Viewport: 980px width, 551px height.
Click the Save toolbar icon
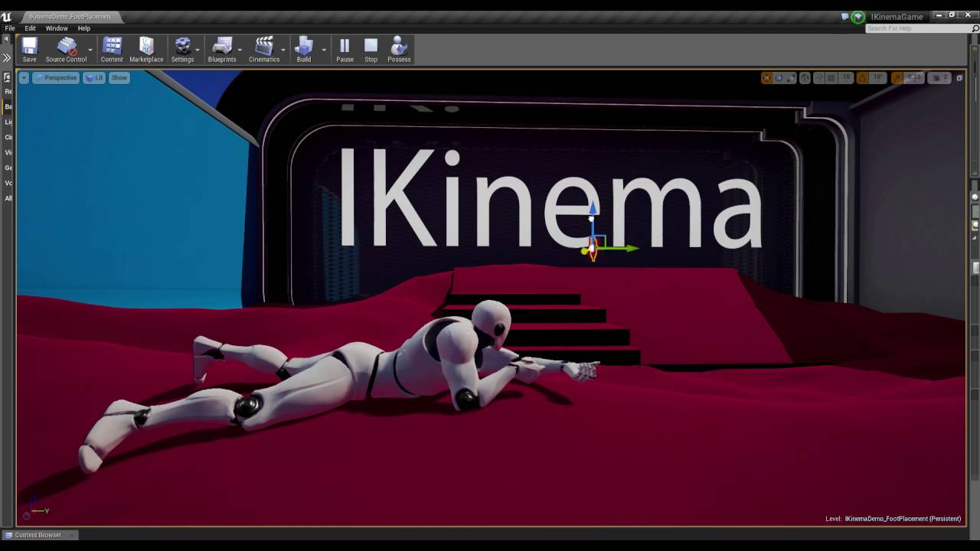[29, 50]
